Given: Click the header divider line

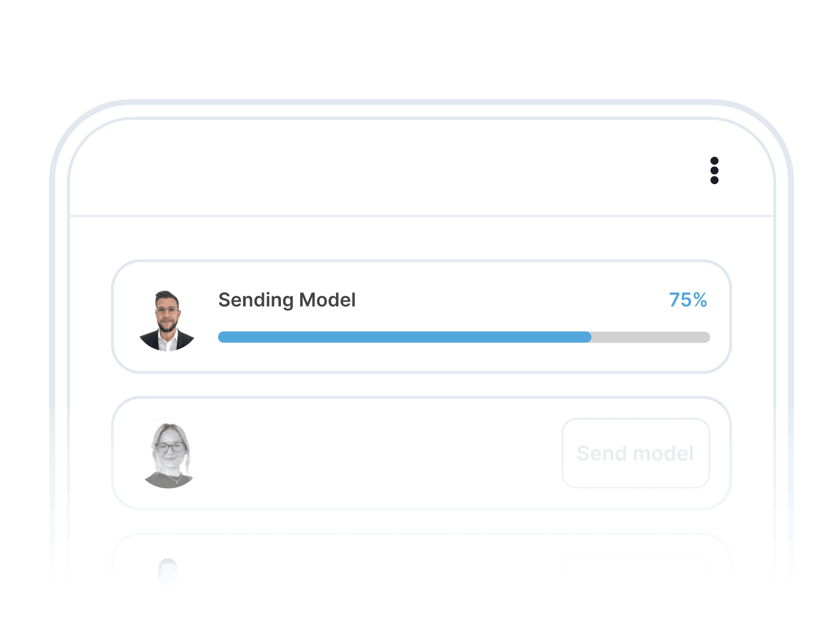Looking at the screenshot, I should [x=421, y=216].
